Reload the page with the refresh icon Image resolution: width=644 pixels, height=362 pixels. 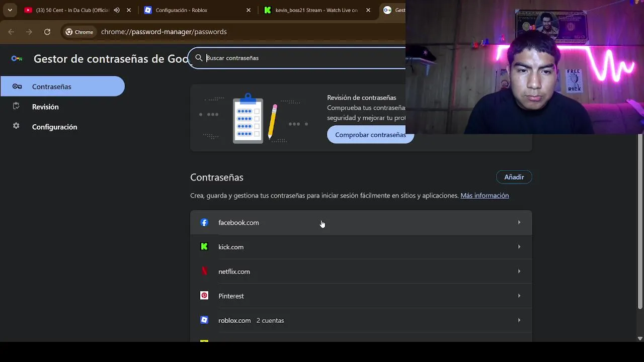coord(47,32)
